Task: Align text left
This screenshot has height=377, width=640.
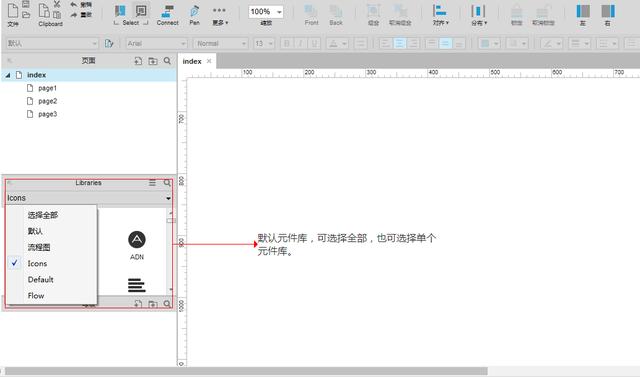Action: [385, 43]
